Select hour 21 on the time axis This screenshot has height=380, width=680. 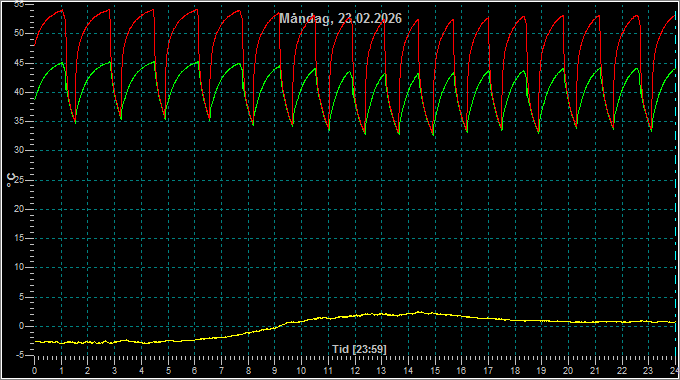tap(595, 371)
